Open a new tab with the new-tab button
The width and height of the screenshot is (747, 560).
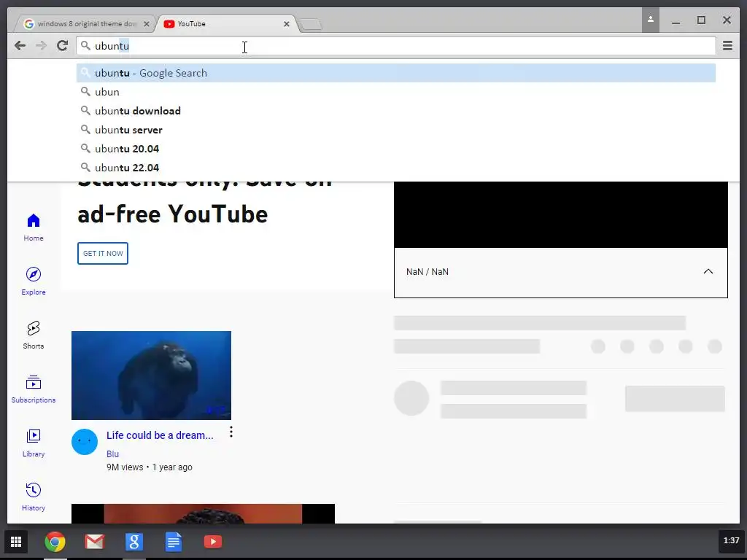tap(311, 24)
